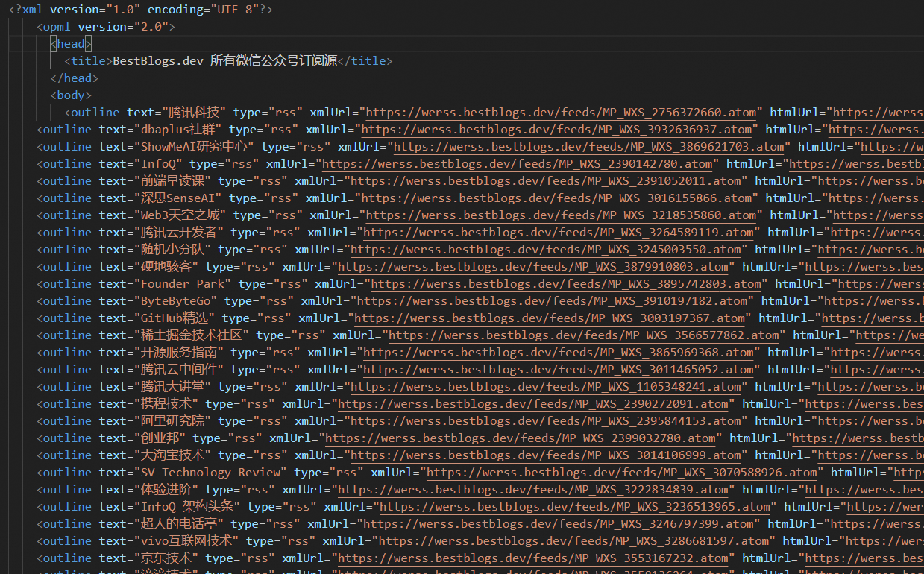The height and width of the screenshot is (574, 924).
Task: Open the 携程技术 feed URL MP_WXS_2390272091
Action: click(x=533, y=404)
